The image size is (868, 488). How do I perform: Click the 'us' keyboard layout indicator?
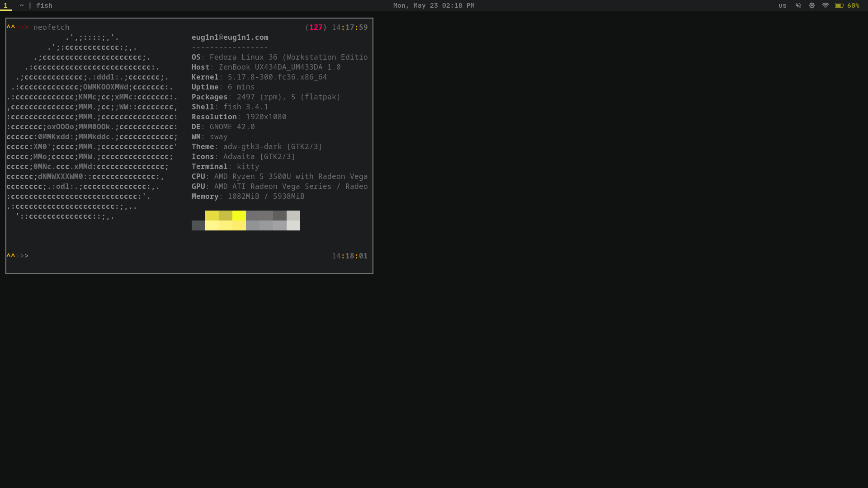(783, 5)
